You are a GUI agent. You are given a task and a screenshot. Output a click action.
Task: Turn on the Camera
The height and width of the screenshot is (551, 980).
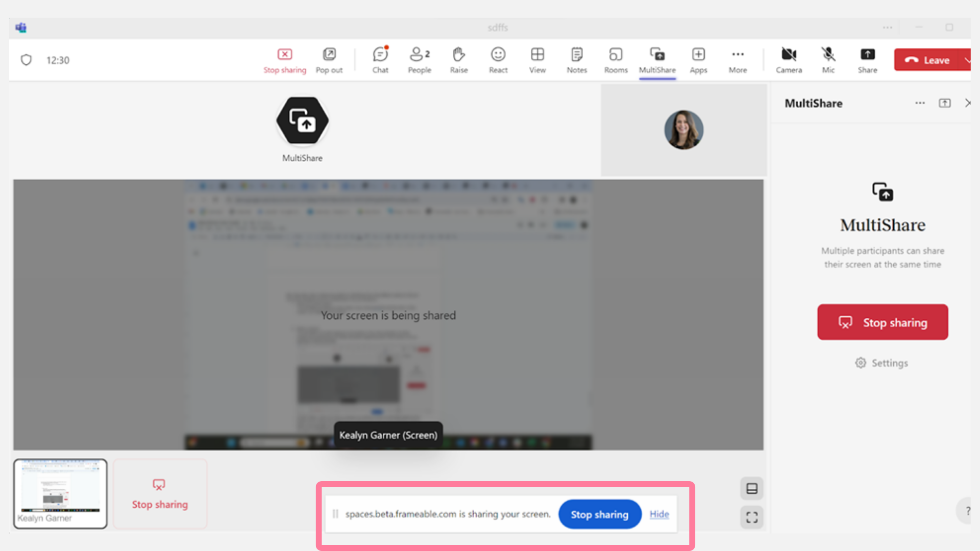coord(789,60)
